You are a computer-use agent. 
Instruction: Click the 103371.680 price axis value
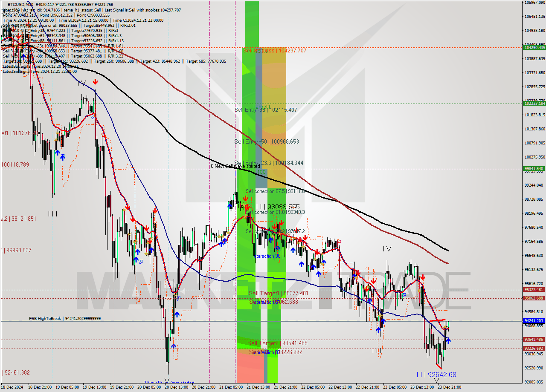pyautogui.click(x=534, y=72)
